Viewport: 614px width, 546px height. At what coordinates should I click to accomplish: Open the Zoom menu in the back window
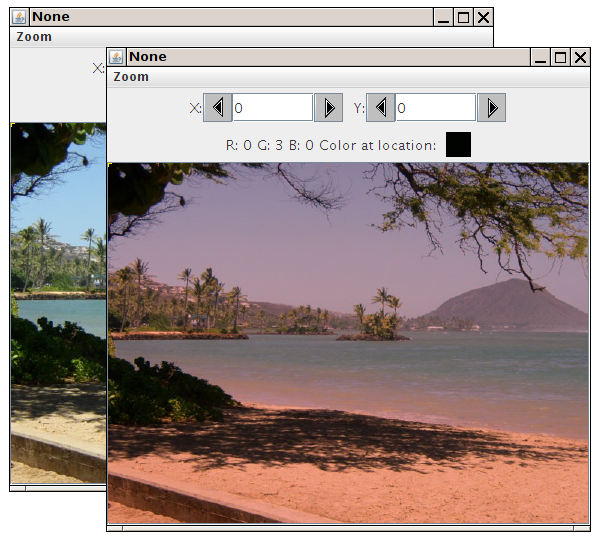coord(34,37)
